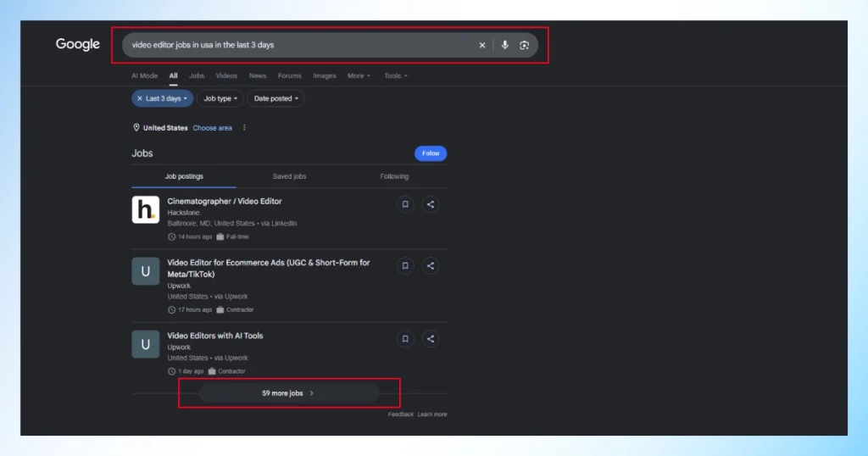Expand the More search categories menu
Screen dimensions: 868x456
pyautogui.click(x=359, y=75)
